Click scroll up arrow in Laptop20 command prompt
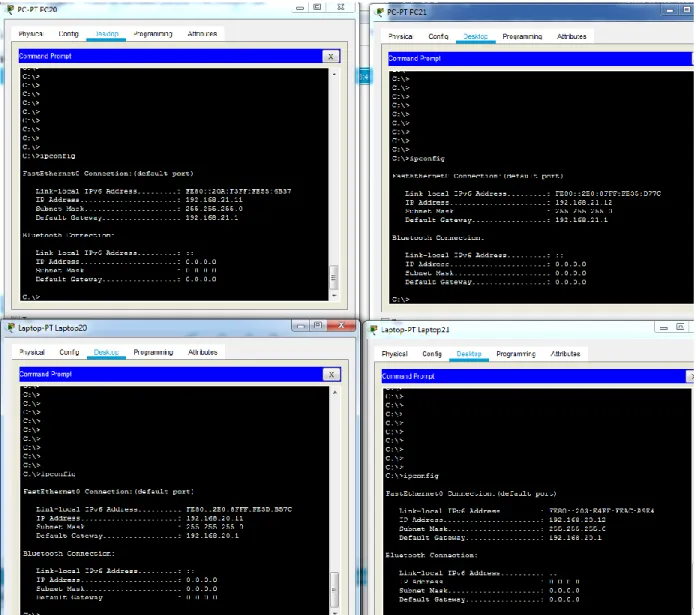 (335, 393)
